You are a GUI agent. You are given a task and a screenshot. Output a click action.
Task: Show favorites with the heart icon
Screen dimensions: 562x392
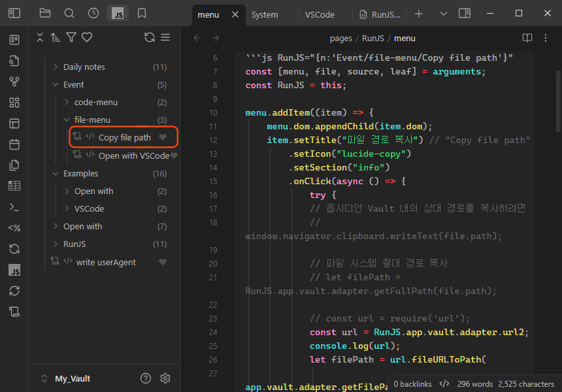point(87,37)
